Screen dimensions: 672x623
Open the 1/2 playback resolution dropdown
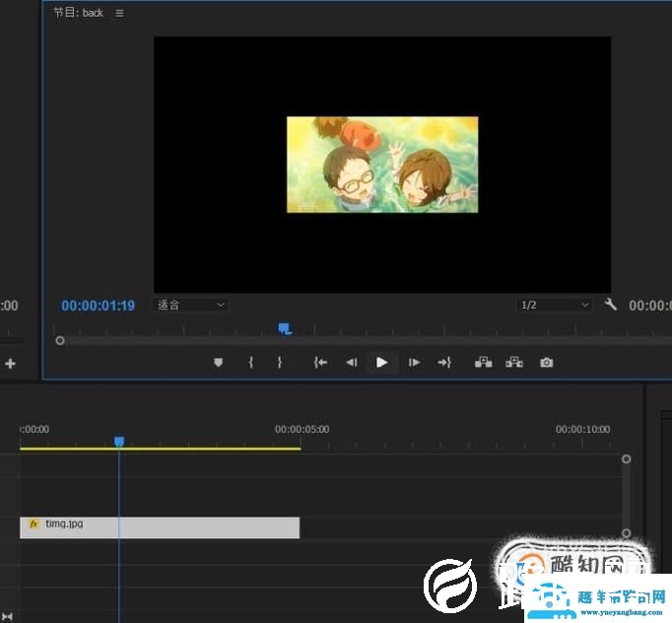pos(554,305)
